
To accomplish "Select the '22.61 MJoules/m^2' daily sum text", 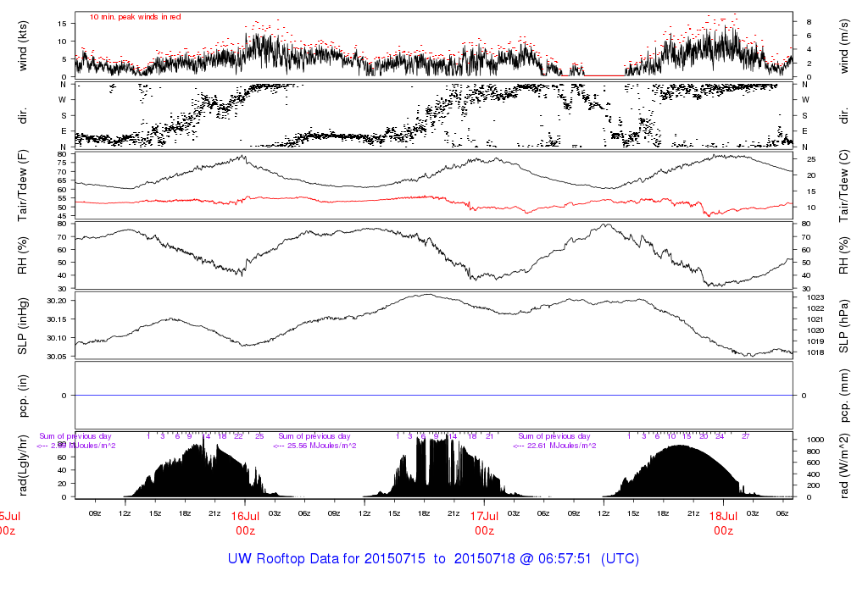I will [564, 446].
